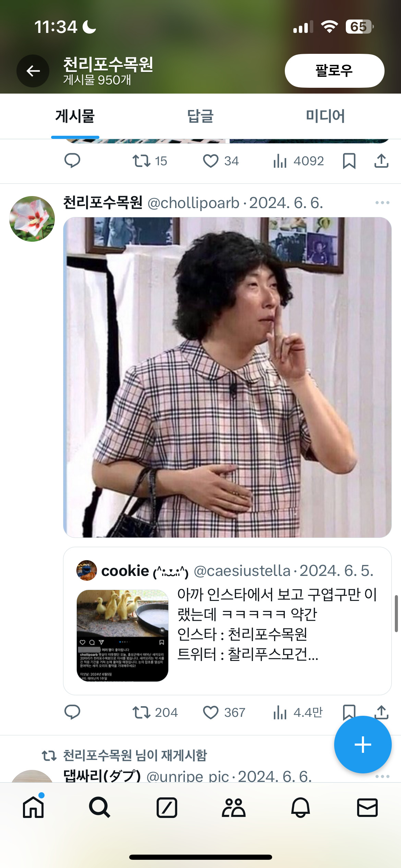This screenshot has width=401, height=868.
Task: Tap the back arrow button
Action: 33,71
